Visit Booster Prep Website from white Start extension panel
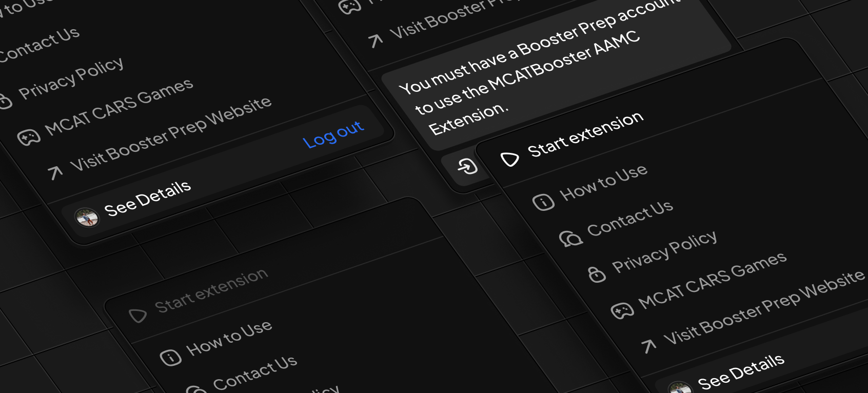The height and width of the screenshot is (393, 868). click(764, 307)
